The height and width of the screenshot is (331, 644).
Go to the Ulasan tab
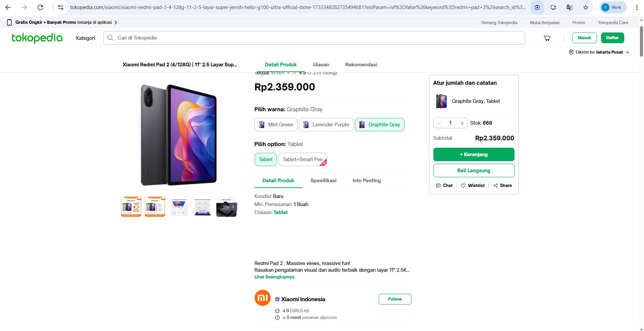[321, 65]
